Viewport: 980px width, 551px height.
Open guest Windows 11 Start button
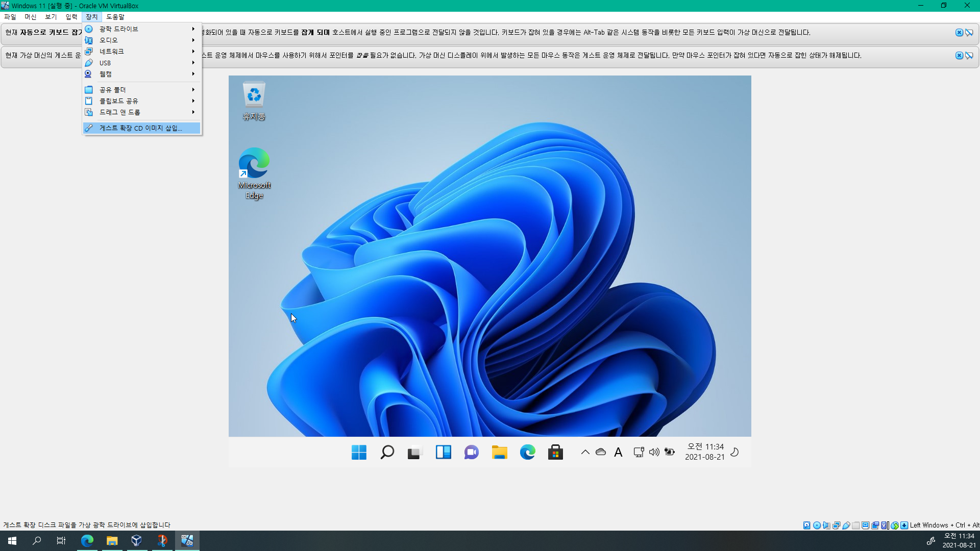359,452
